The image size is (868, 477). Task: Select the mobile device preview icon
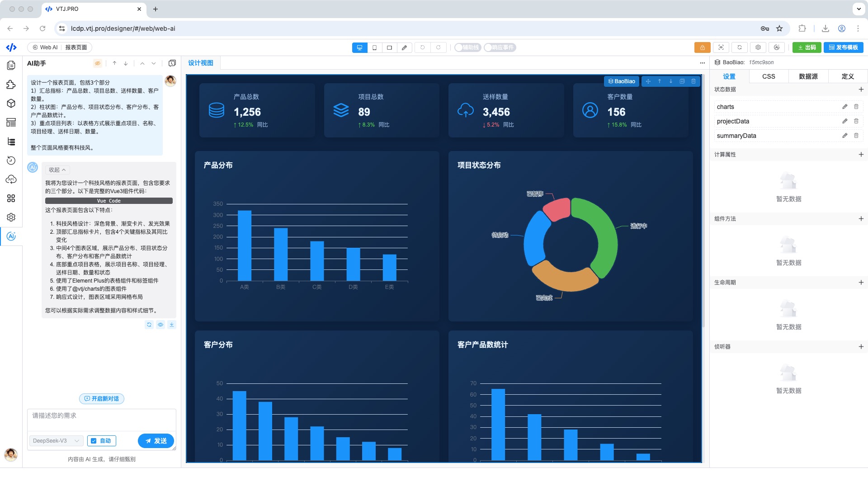[x=374, y=47]
